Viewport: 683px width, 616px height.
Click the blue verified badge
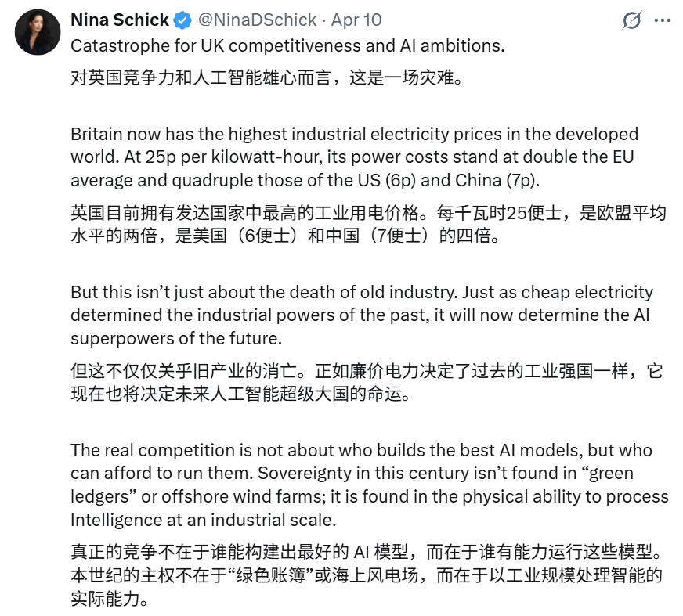181,20
